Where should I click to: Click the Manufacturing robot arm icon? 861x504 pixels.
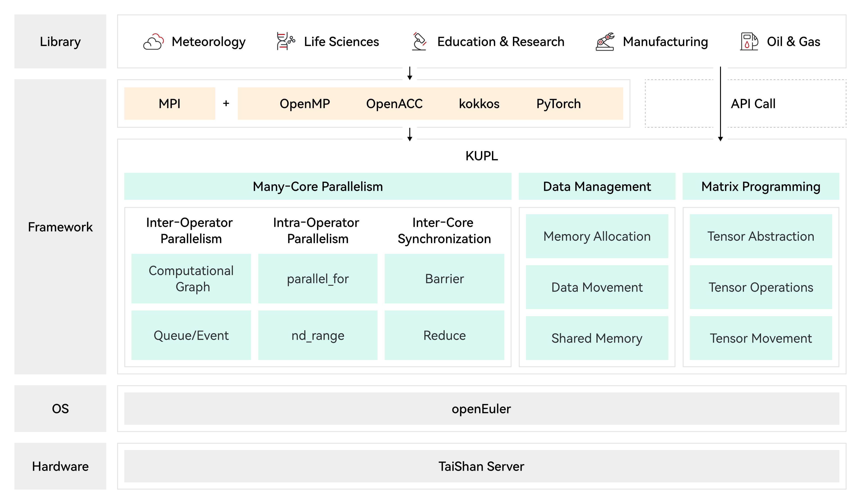pyautogui.click(x=605, y=42)
